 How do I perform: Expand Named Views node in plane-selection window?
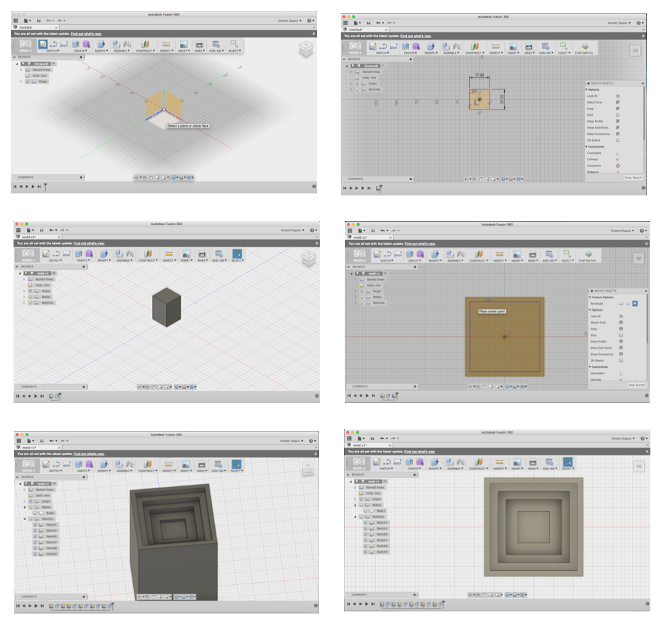coord(22,70)
